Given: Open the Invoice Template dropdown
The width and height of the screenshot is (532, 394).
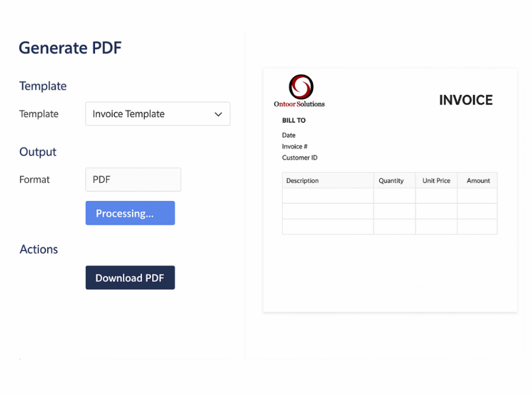Looking at the screenshot, I should [x=157, y=114].
